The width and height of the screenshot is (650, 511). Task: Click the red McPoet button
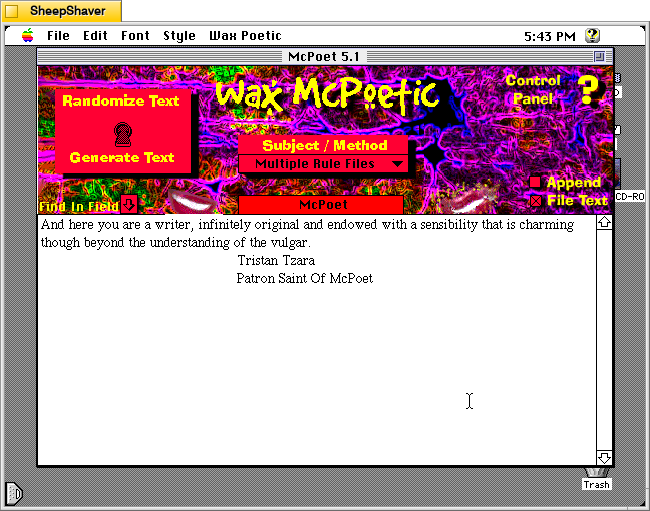coord(321,205)
